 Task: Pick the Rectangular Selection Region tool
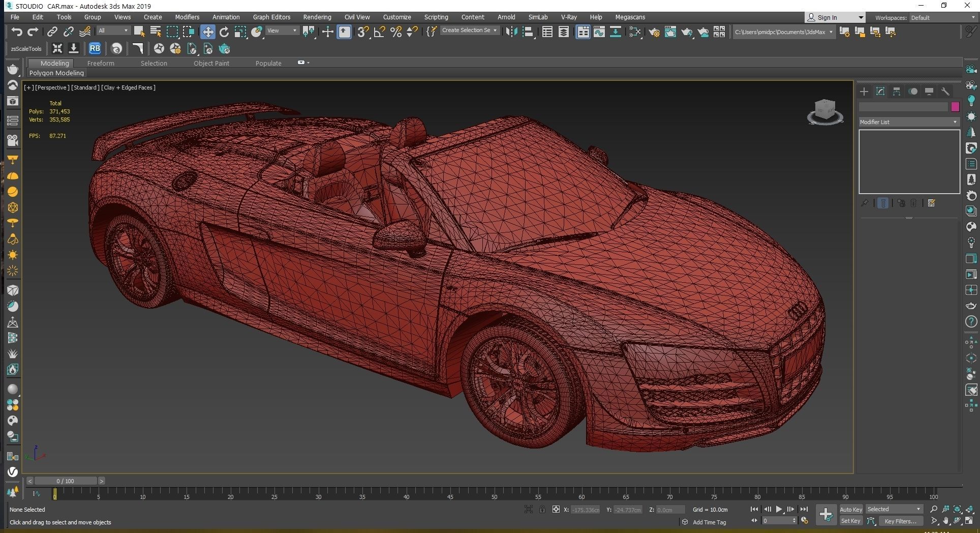point(172,32)
